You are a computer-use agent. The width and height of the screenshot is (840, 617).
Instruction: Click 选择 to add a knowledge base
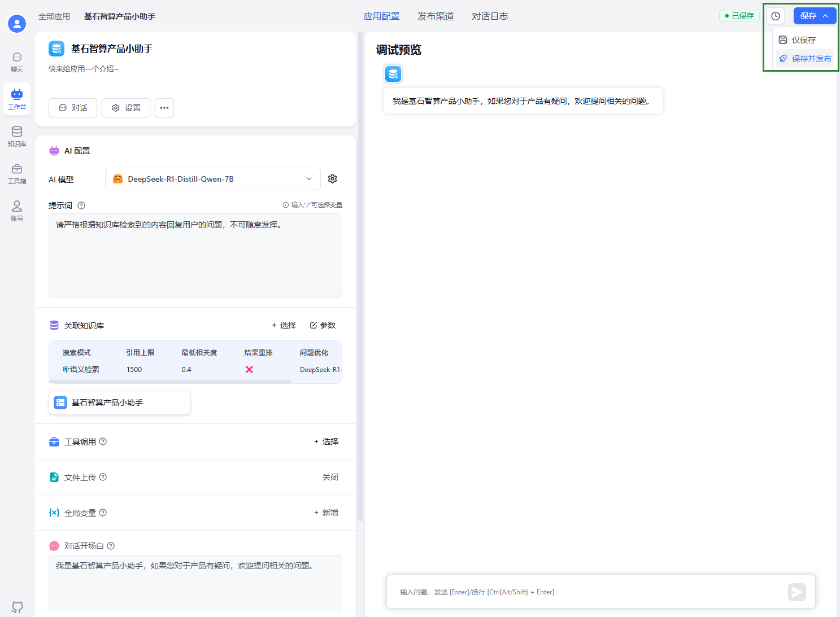tap(284, 325)
